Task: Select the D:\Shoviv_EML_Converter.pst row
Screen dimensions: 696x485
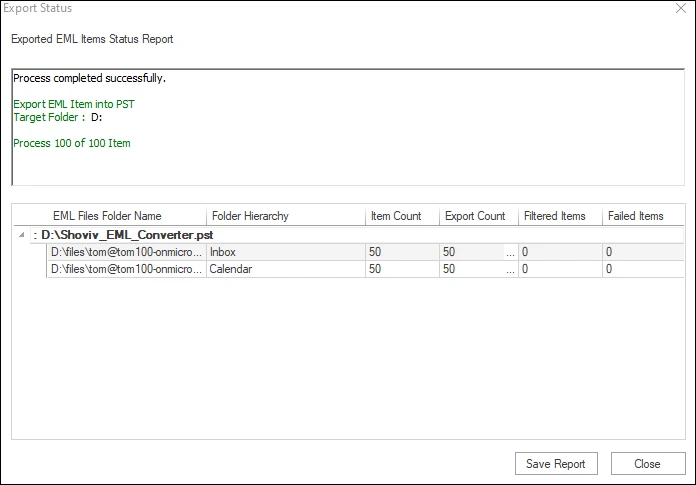Action: point(357,235)
